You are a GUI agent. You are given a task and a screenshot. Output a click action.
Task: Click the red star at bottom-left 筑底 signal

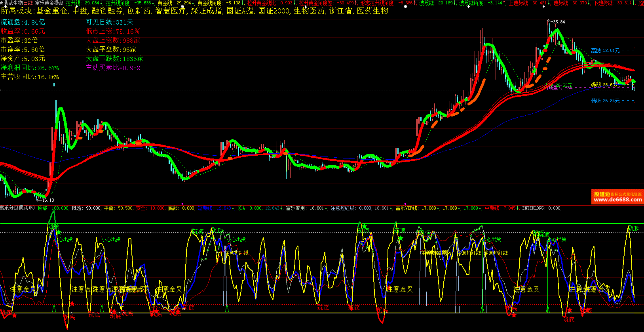pos(15,316)
